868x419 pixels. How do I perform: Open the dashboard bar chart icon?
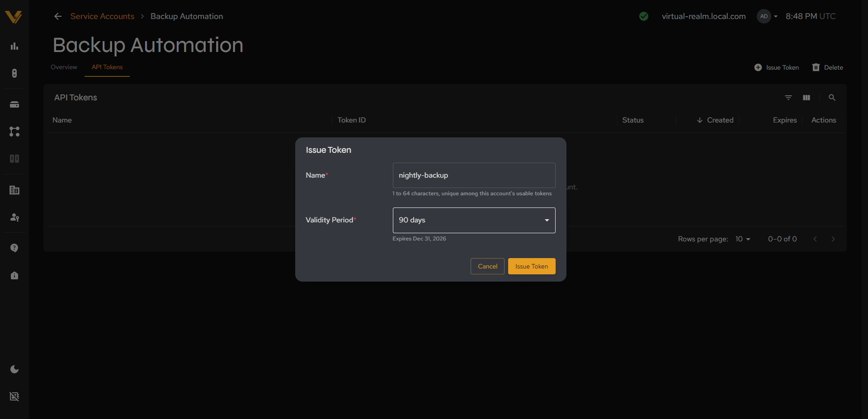pos(14,46)
